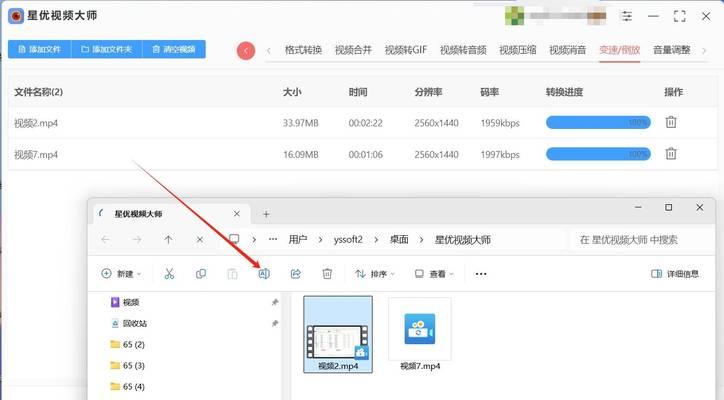Click the 添加文件 button
724x400 pixels.
(40, 49)
